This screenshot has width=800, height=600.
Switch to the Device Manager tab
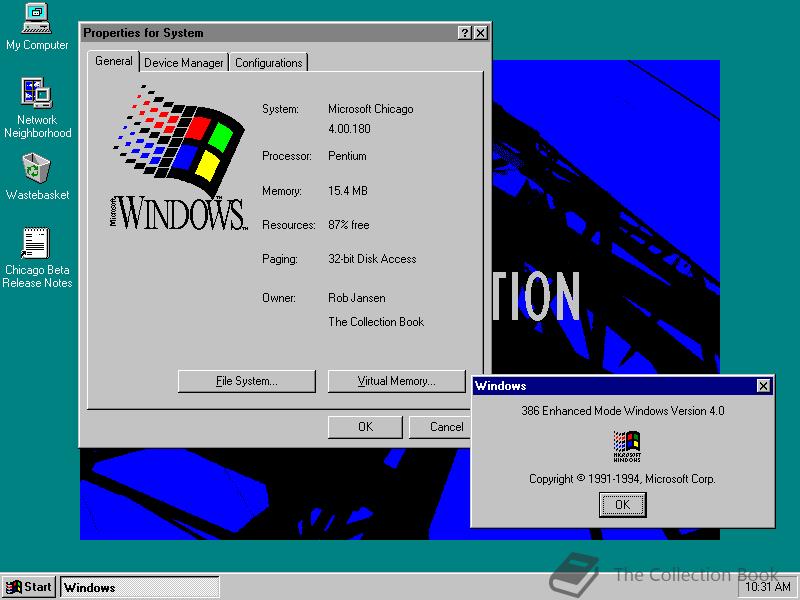click(184, 63)
